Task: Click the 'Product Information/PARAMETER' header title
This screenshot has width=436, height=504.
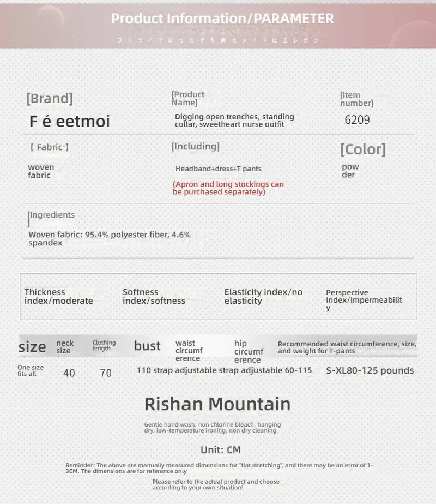Action: click(x=222, y=19)
